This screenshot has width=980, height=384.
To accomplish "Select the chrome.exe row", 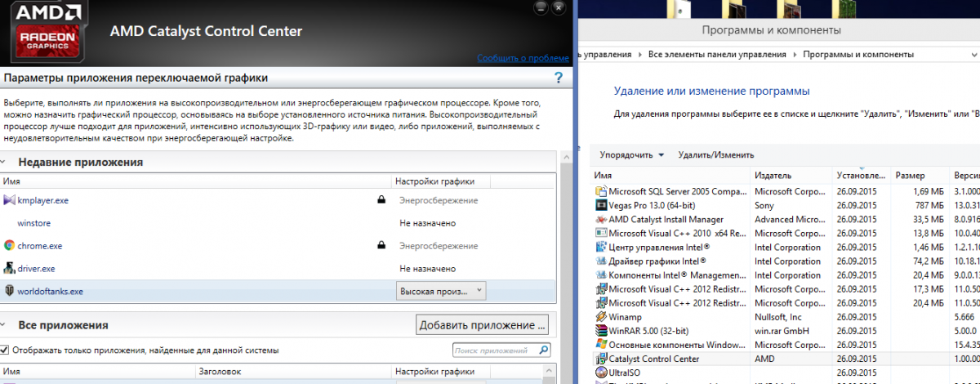I will (278, 245).
